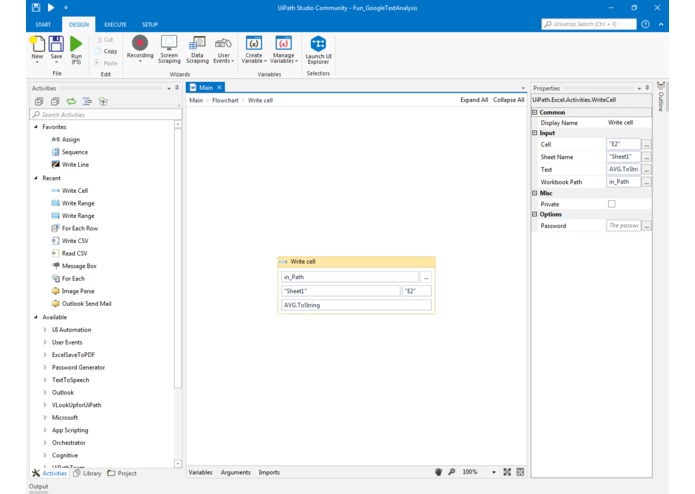Switch to the SETUP ribbon tab
Screen dimensions: 695x494
coord(150,24)
